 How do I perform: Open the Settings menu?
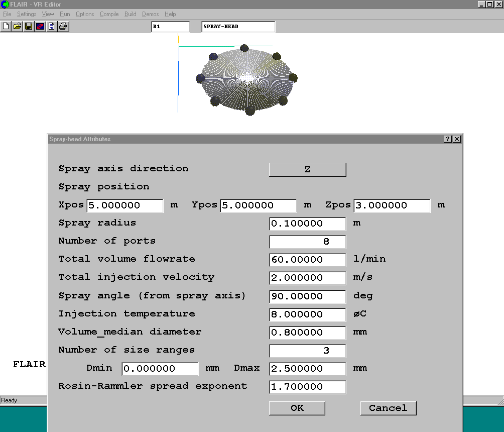click(x=27, y=14)
